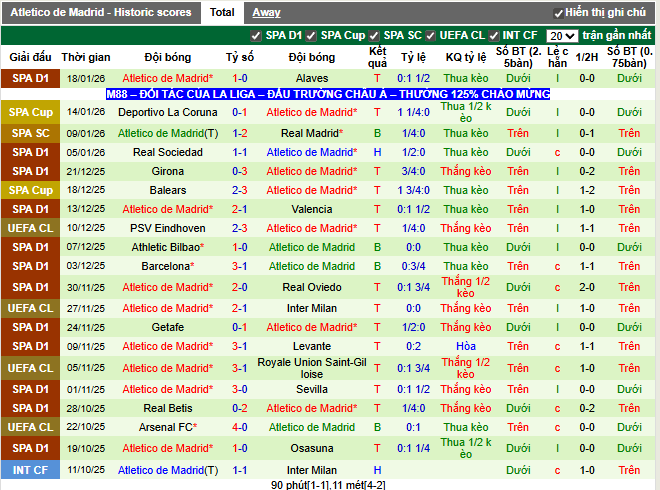Click the 1/2H column header
The image size is (660, 490).
pyautogui.click(x=587, y=57)
